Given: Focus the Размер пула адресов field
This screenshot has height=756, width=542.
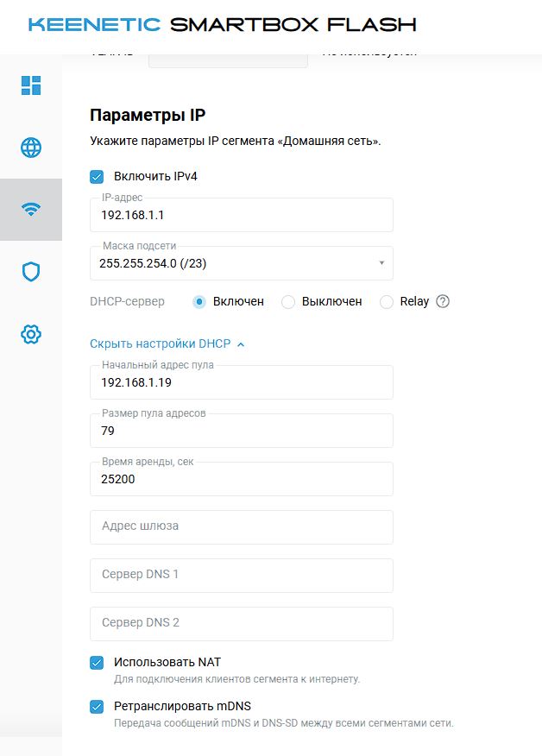Looking at the screenshot, I should [x=242, y=432].
